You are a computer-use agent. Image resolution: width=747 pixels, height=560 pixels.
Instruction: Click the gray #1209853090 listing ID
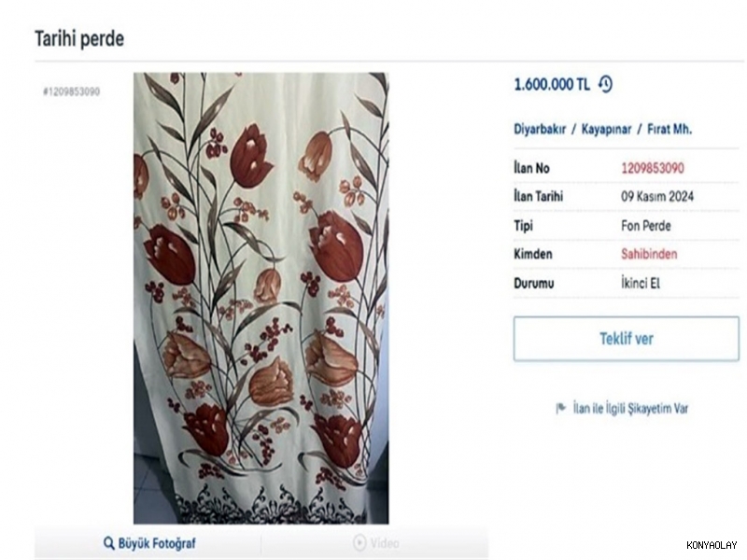point(71,91)
